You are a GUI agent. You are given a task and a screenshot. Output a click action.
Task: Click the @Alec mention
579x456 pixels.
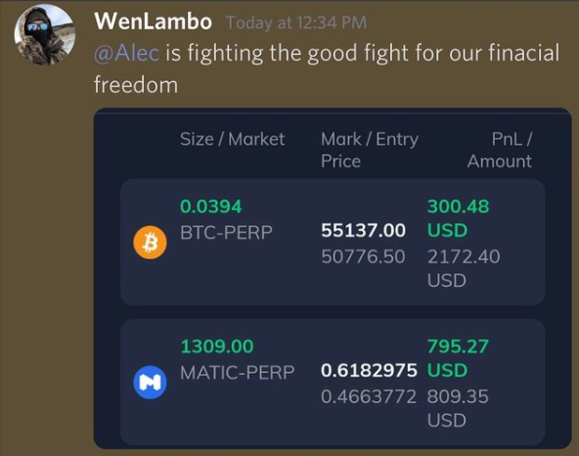pyautogui.click(x=127, y=53)
